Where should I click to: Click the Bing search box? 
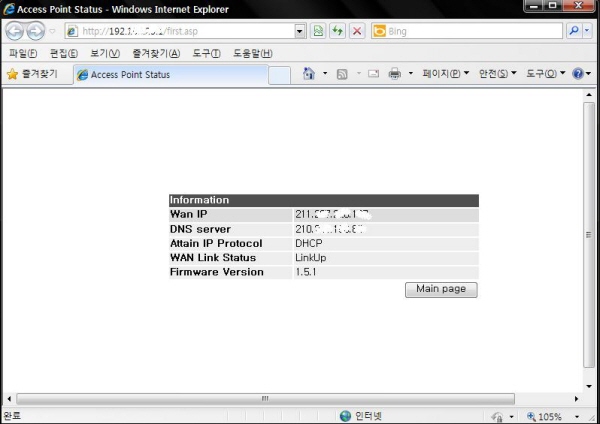467,31
